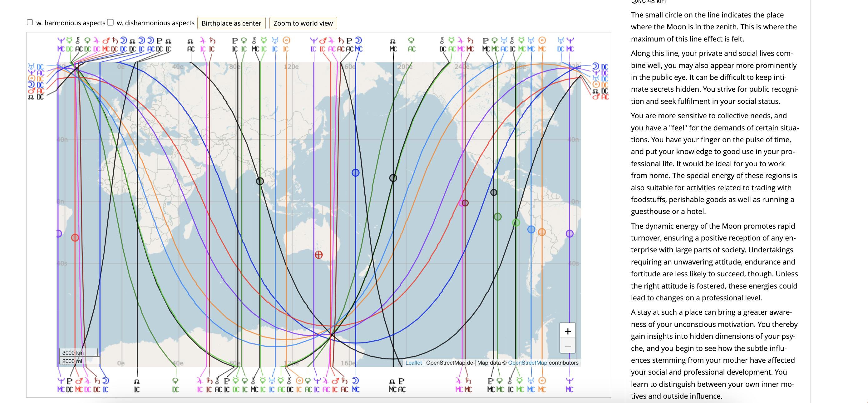Click the map zoom-in plus control
Viewport: 868px width, 403px height.
coord(567,331)
